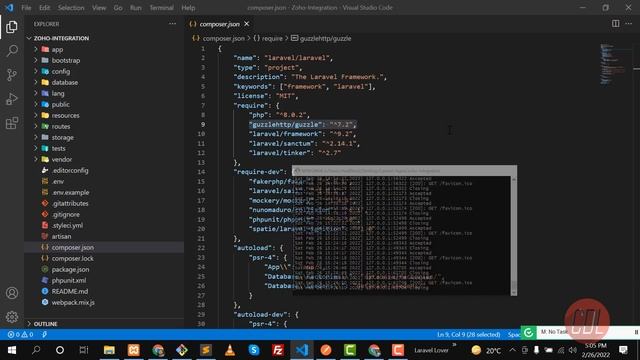The width and height of the screenshot is (640, 360).
Task: Open the Windows notification center
Action: point(623,350)
